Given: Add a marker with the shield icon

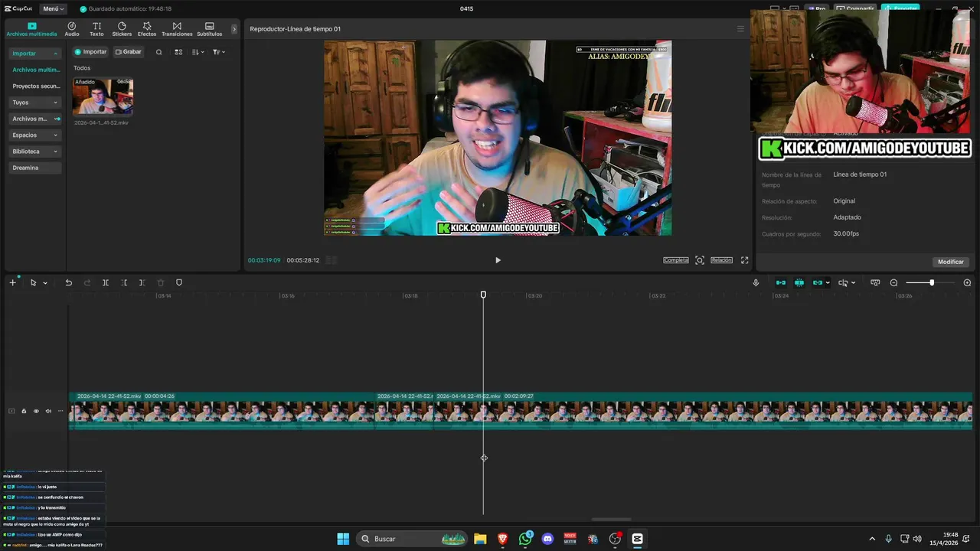Looking at the screenshot, I should pos(179,282).
